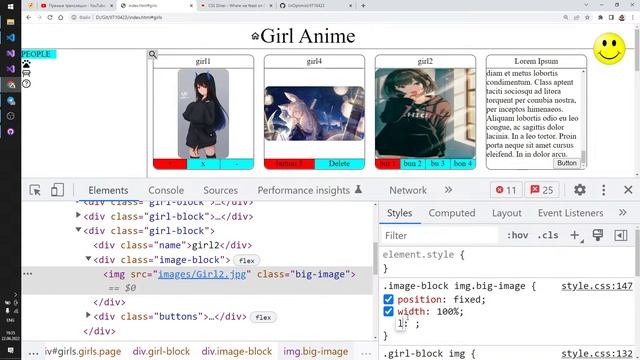Activate the DevTools inspect element picker

click(35, 190)
